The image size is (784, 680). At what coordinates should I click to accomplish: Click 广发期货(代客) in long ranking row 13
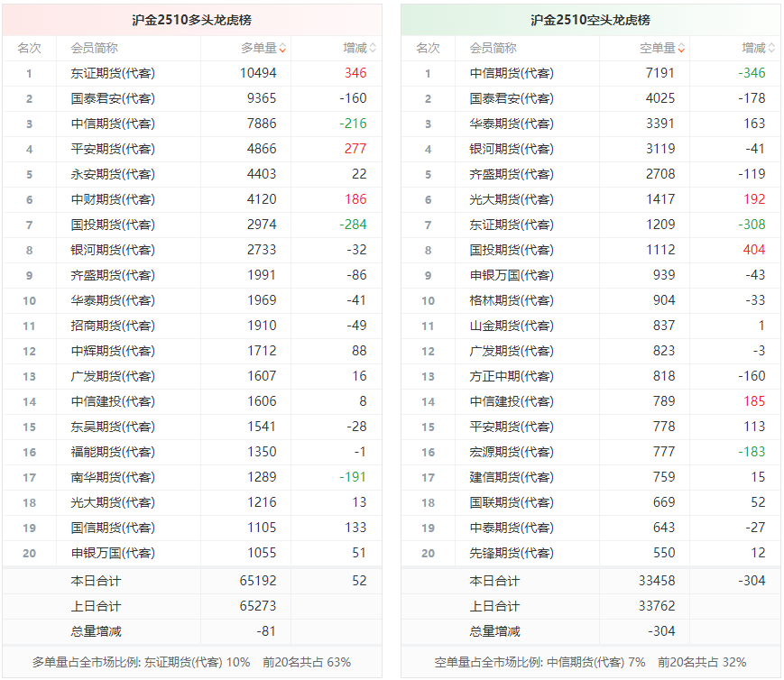click(x=113, y=376)
